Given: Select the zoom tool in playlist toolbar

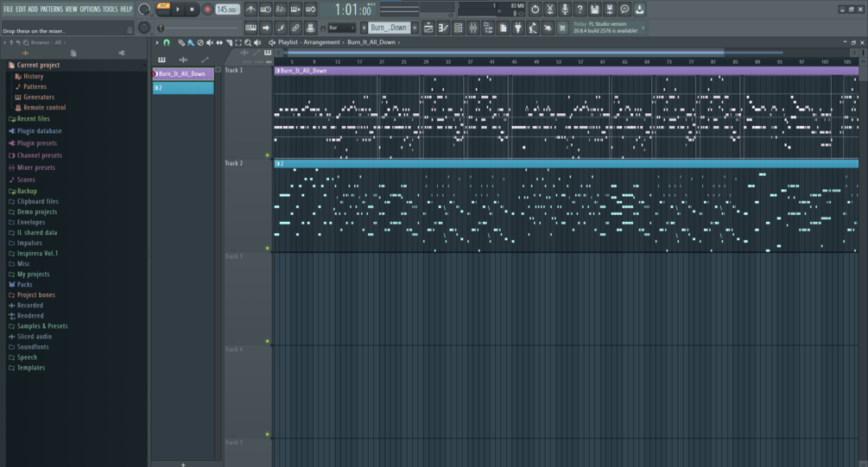Looking at the screenshot, I should 248,42.
